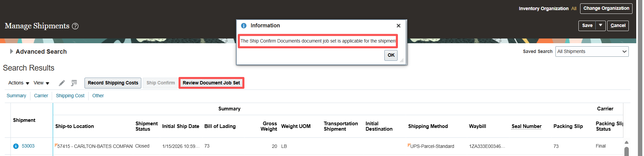Select Final packing slip status cell
This screenshot has width=644, height=156.
(x=601, y=146)
